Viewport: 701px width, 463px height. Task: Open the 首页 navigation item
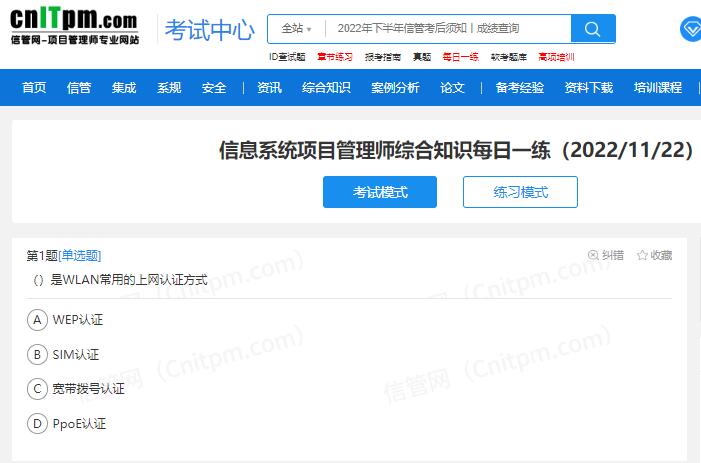click(x=34, y=88)
